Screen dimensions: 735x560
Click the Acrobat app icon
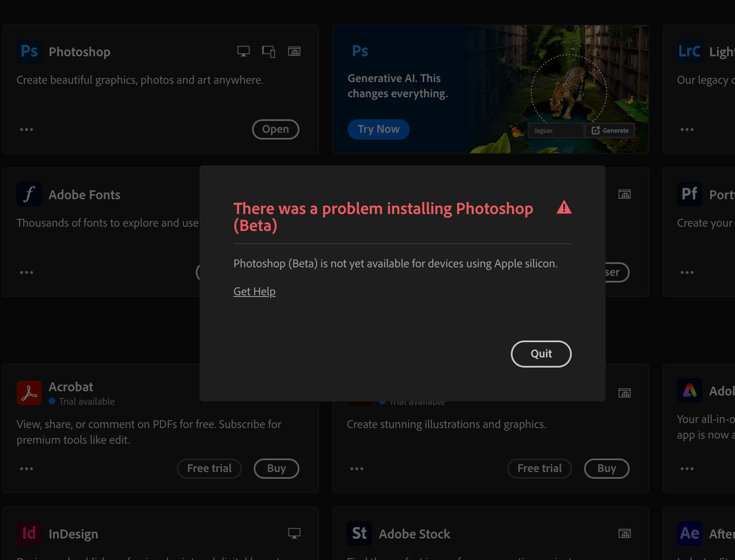point(29,393)
